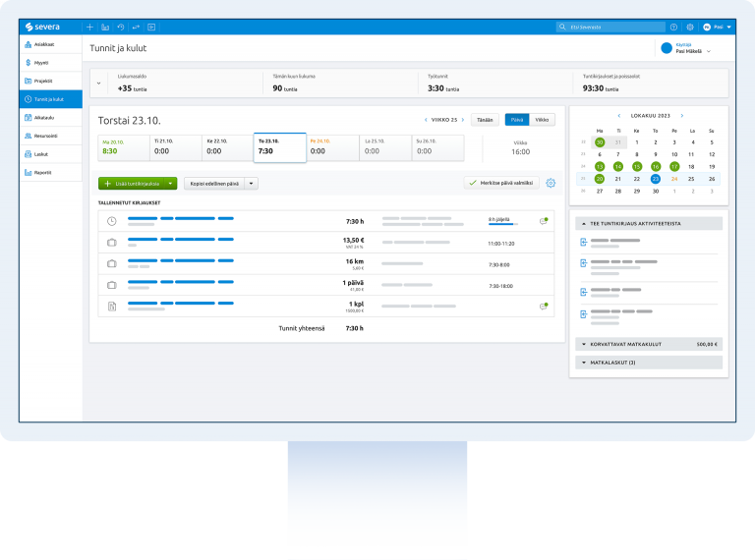The width and height of the screenshot is (755, 560).
Task: Open the history icon in the top toolbar
Action: point(120,27)
